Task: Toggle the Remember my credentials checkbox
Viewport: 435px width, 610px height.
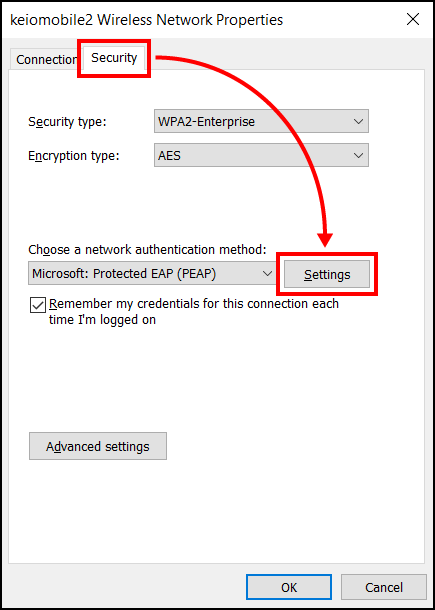Action: tap(37, 305)
